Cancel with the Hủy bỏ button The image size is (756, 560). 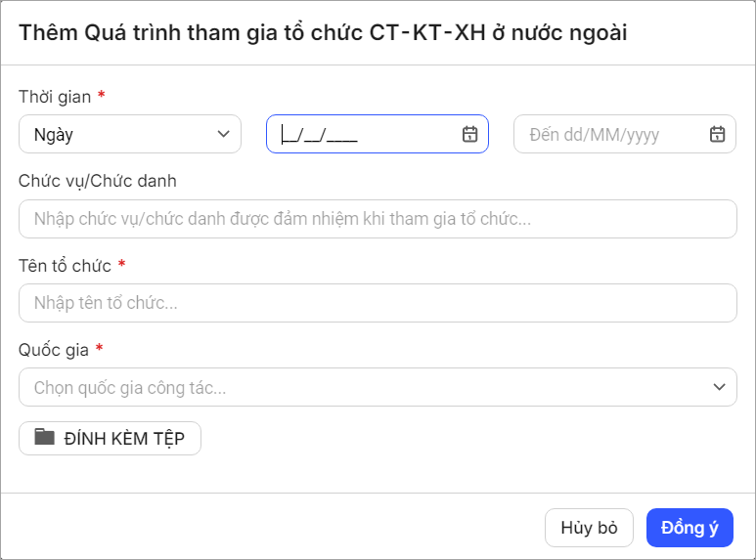click(x=589, y=528)
